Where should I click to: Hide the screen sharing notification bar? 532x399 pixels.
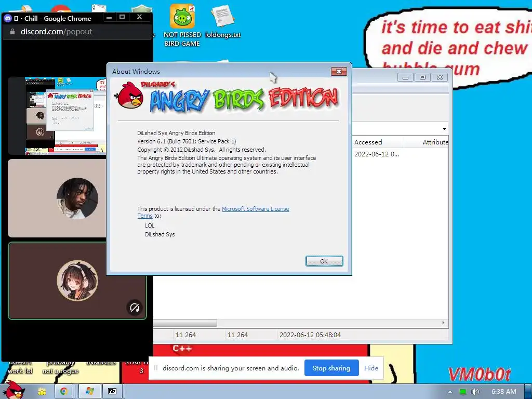(x=371, y=368)
